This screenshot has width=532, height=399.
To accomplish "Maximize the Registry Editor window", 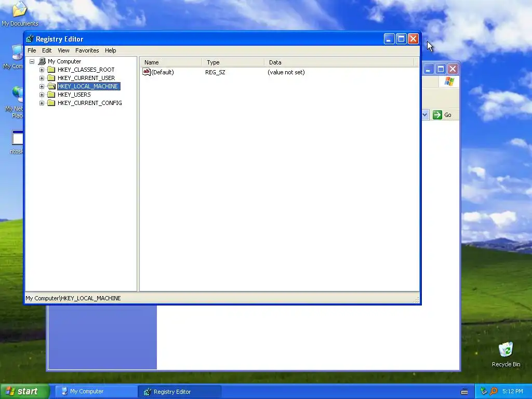I will pos(401,39).
